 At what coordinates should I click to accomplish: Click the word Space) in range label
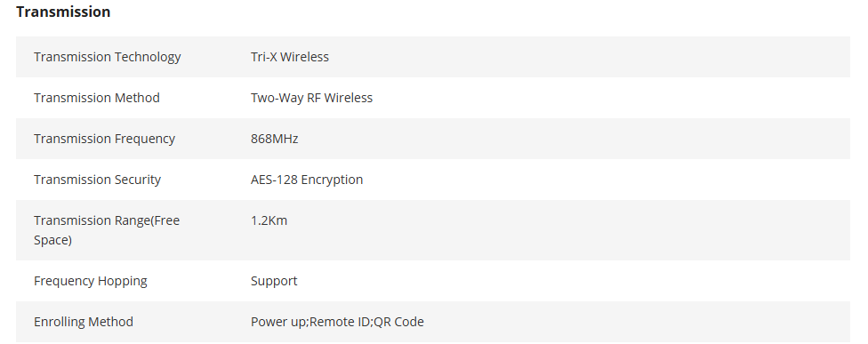coord(52,240)
